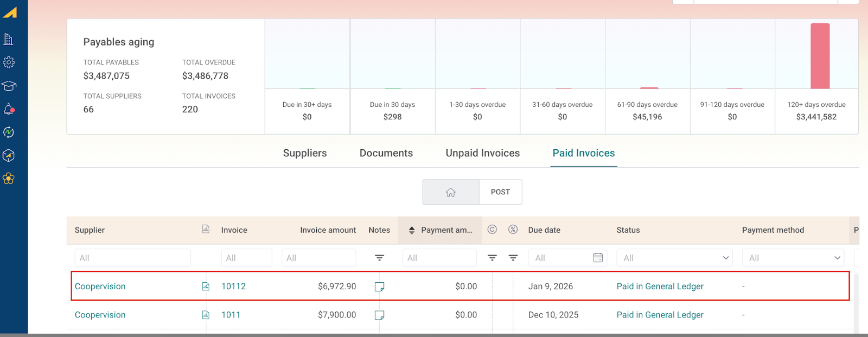The height and width of the screenshot is (337, 868).
Task: Open document icon for invoice 1011
Action: [x=206, y=315]
